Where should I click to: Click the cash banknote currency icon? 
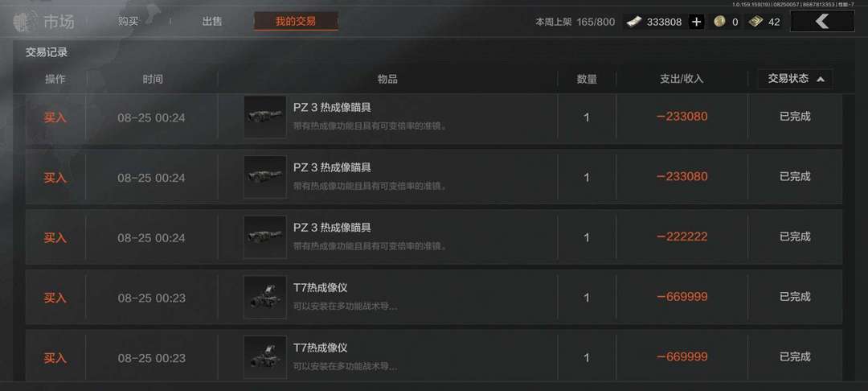tap(635, 22)
